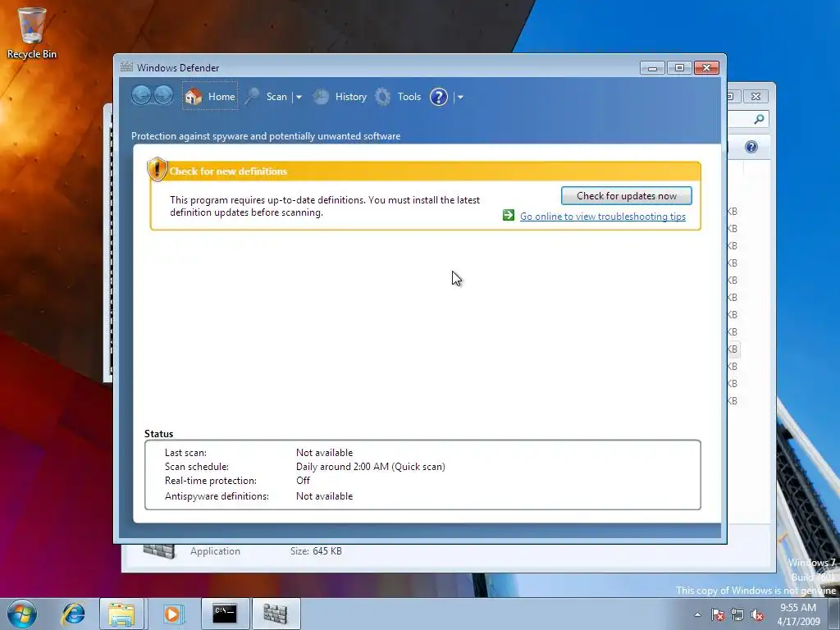Click the search magnifier in the background Explorer window
This screenshot has height=630, width=840.
[x=759, y=119]
